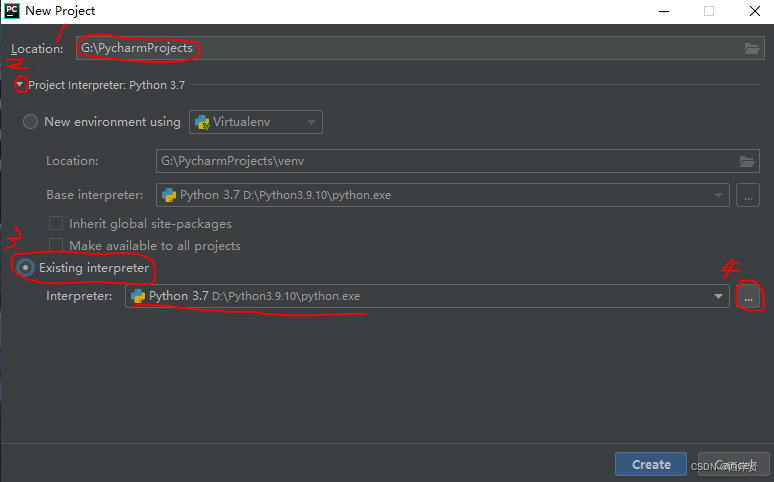
Task: Check Make available to all projects
Action: pos(56,245)
